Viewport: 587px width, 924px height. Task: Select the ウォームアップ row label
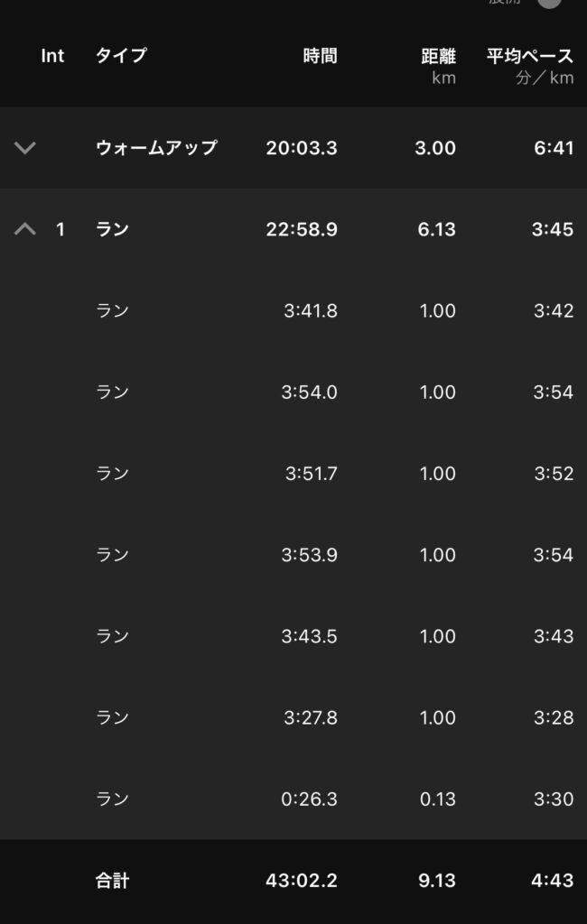[x=156, y=148]
